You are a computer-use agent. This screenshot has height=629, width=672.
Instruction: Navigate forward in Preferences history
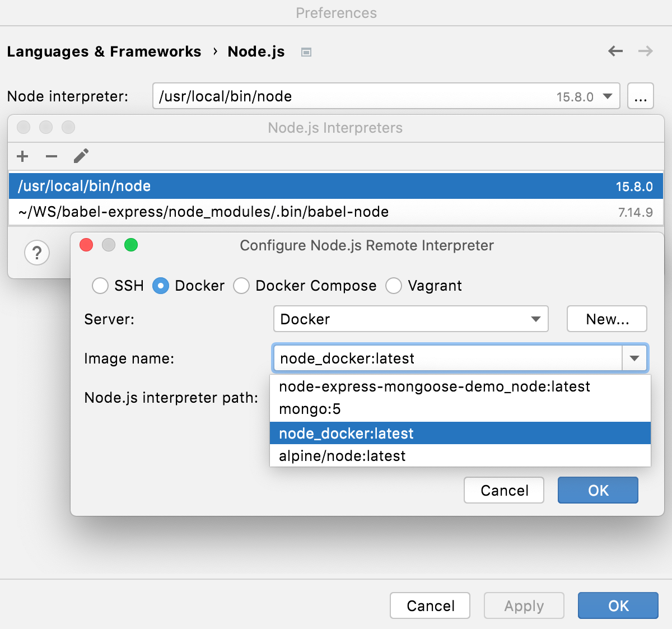pyautogui.click(x=645, y=51)
